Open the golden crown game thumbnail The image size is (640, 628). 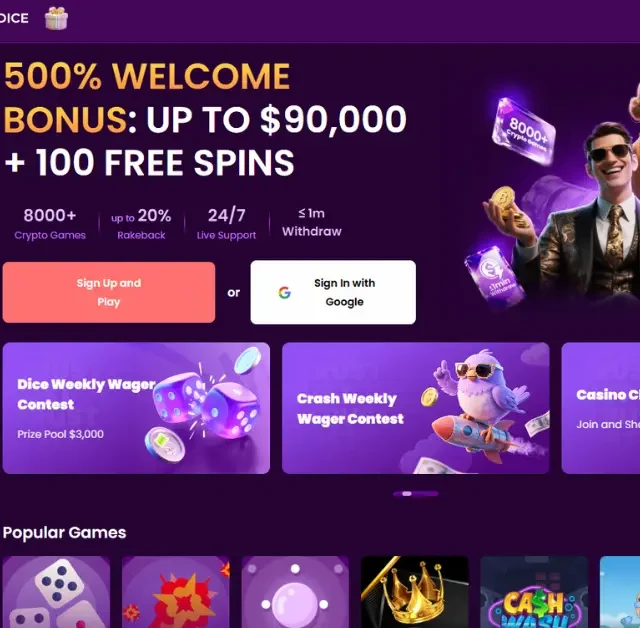415,592
